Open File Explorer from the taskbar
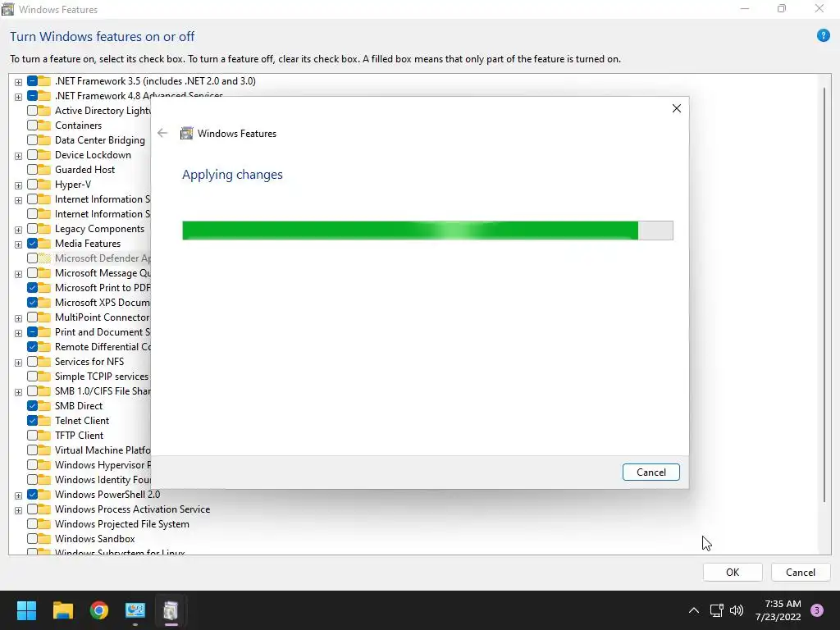The image size is (840, 630). coord(62,610)
